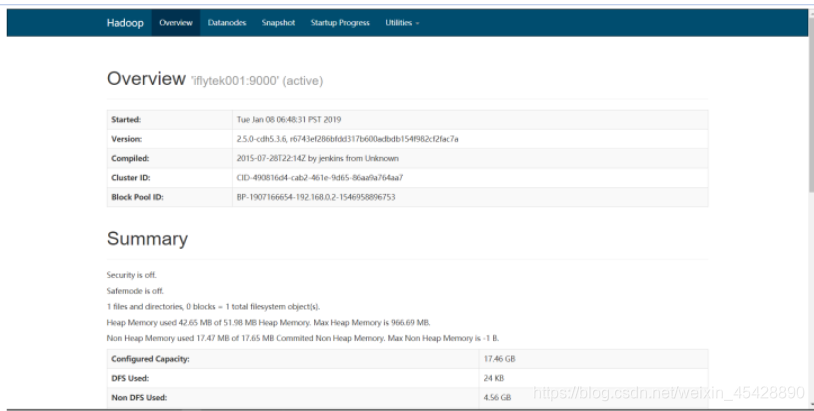Click 'Safemode is off.' text
814x411 pixels.
(135, 291)
